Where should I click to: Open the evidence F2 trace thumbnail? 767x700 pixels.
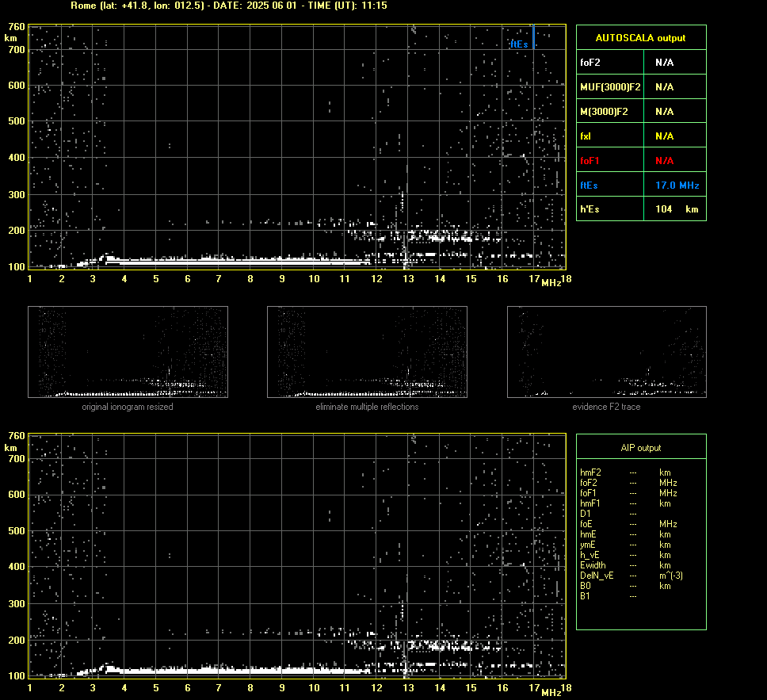pyautogui.click(x=607, y=352)
